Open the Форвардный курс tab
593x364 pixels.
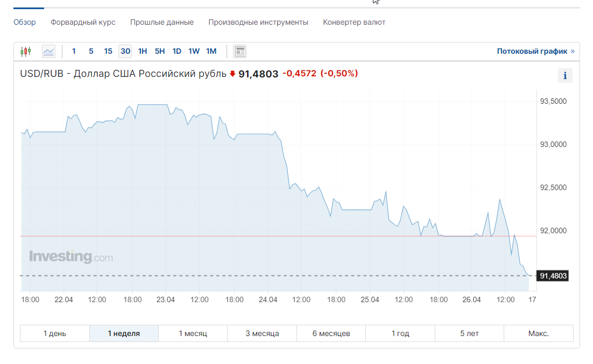pyautogui.click(x=83, y=22)
